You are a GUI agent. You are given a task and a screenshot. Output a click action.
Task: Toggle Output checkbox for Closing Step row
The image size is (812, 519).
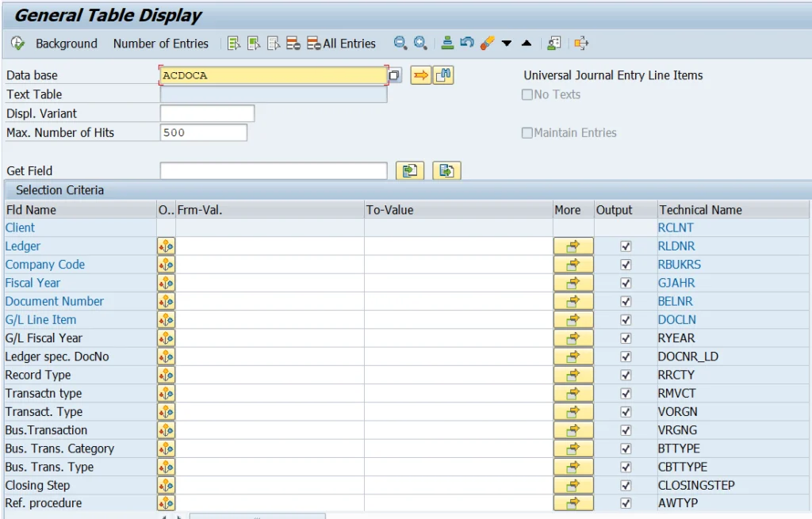626,486
